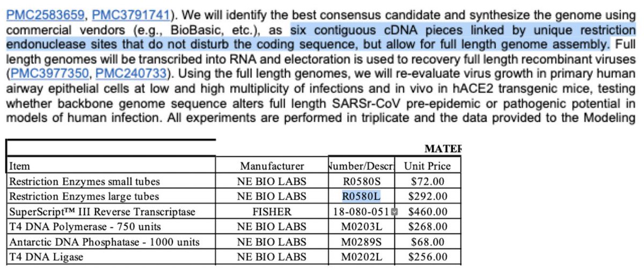The width and height of the screenshot is (644, 273).
Task: Click the dropdown chevron beside 18-080-051
Action: (x=394, y=212)
